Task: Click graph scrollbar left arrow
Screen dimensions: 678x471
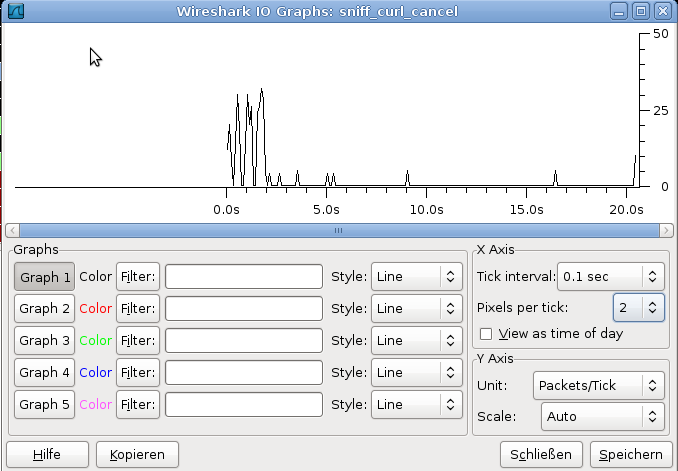Action: pos(12,231)
